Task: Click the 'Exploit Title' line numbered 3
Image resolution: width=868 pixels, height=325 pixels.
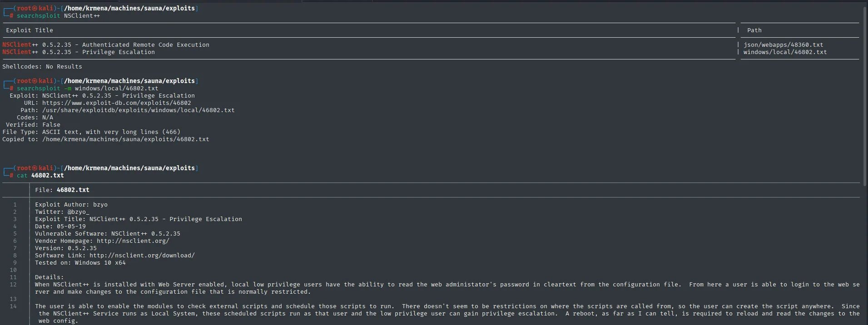Action: pyautogui.click(x=139, y=219)
